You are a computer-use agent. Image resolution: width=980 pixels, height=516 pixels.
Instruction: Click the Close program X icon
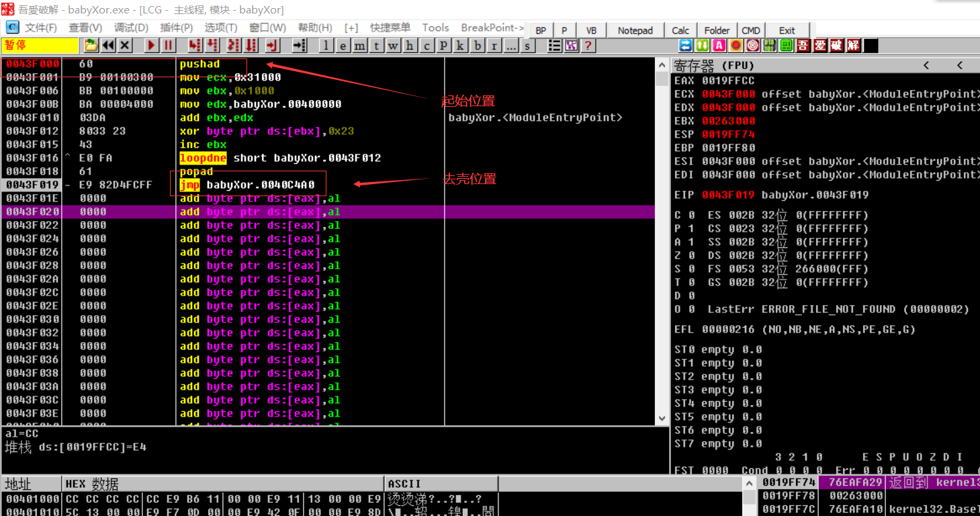[x=124, y=46]
